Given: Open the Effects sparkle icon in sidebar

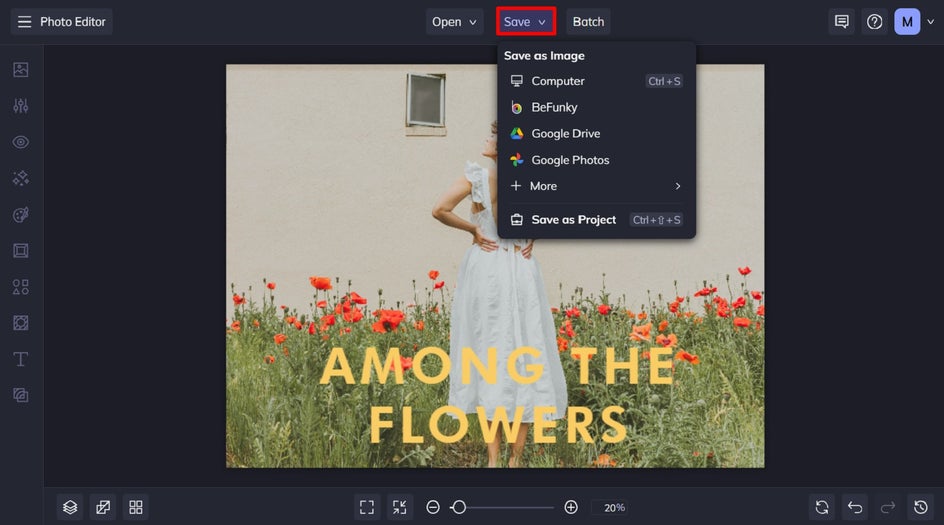Looking at the screenshot, I should (x=21, y=178).
